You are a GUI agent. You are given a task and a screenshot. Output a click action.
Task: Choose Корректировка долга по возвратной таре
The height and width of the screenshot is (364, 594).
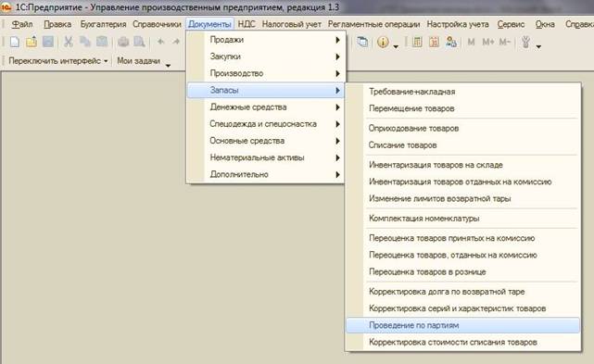tap(463, 292)
